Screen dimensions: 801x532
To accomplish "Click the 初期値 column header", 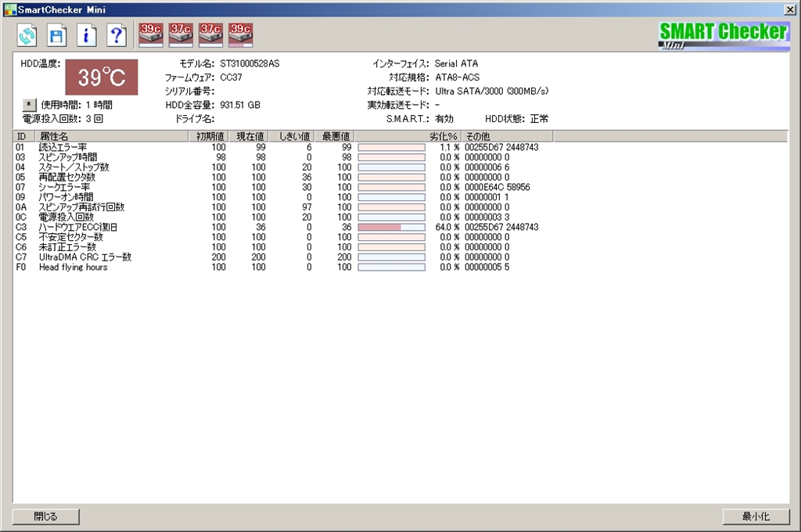I will point(208,136).
